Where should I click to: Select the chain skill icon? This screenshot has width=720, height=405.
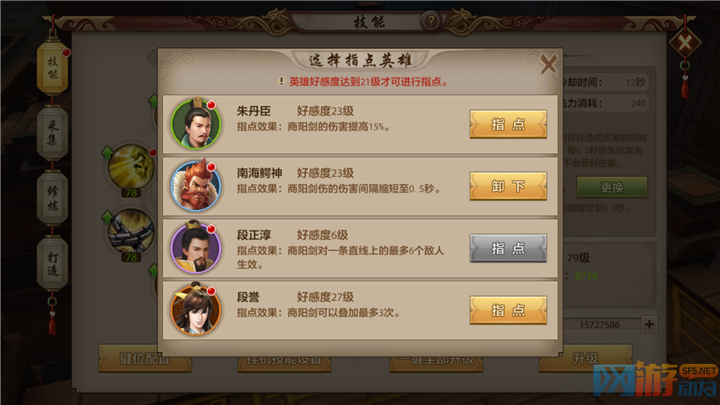[131, 232]
